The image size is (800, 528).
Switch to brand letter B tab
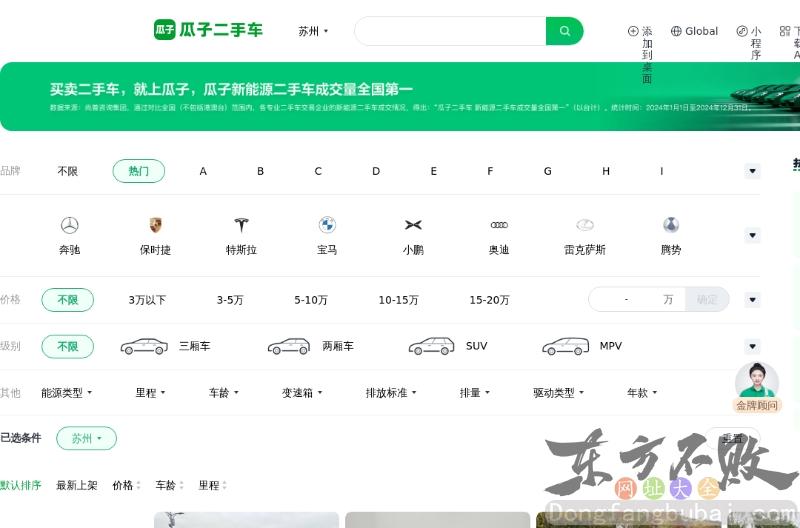click(260, 171)
